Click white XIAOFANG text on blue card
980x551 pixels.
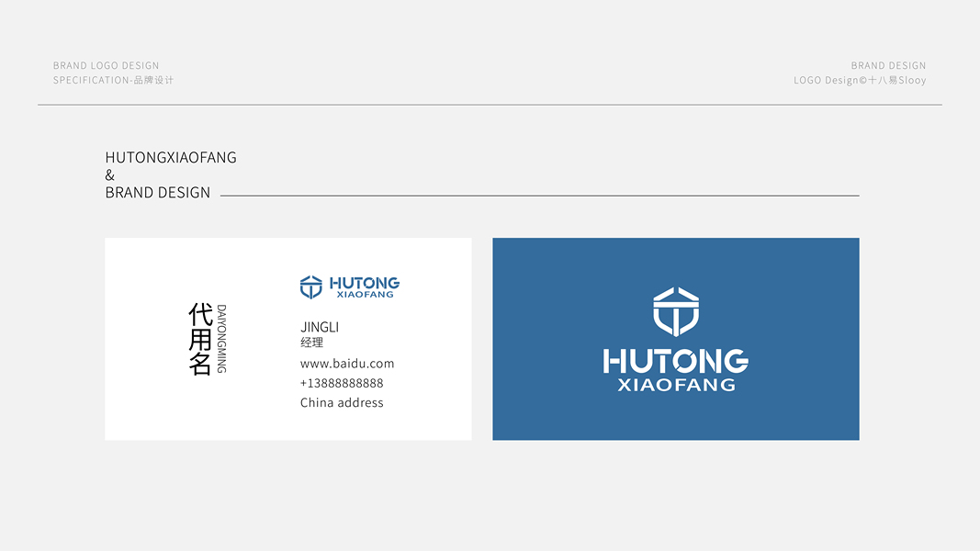pos(676,385)
